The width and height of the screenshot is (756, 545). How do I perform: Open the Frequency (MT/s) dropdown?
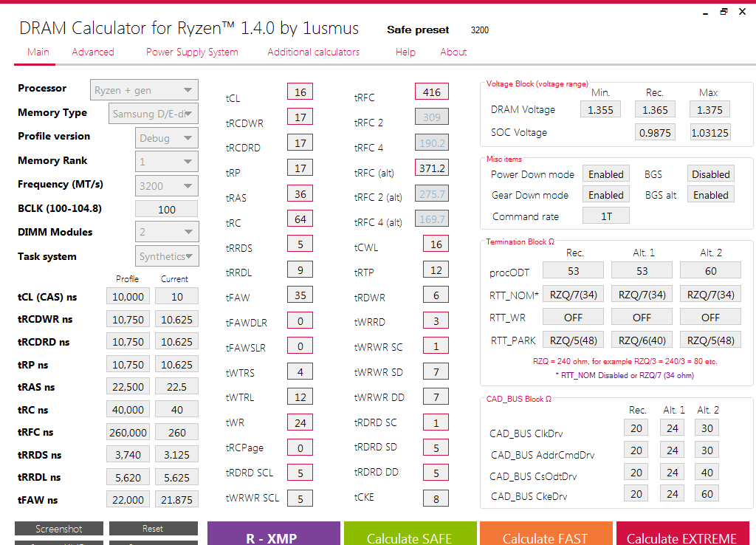point(167,185)
